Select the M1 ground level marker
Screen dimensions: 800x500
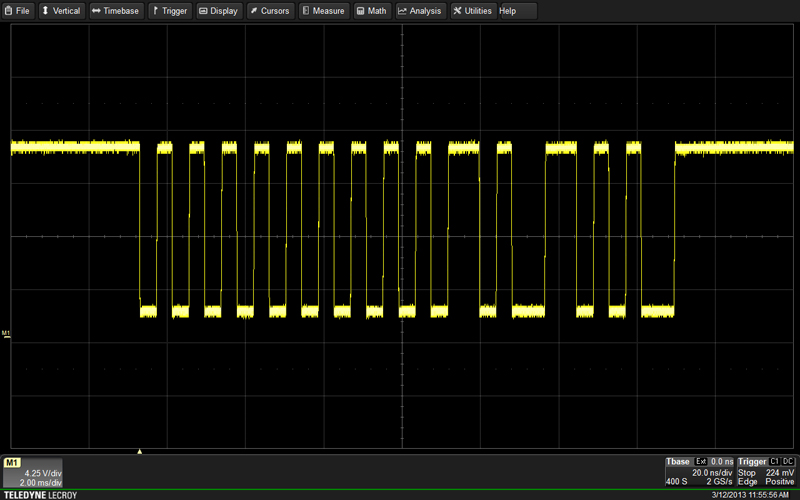tap(5, 332)
